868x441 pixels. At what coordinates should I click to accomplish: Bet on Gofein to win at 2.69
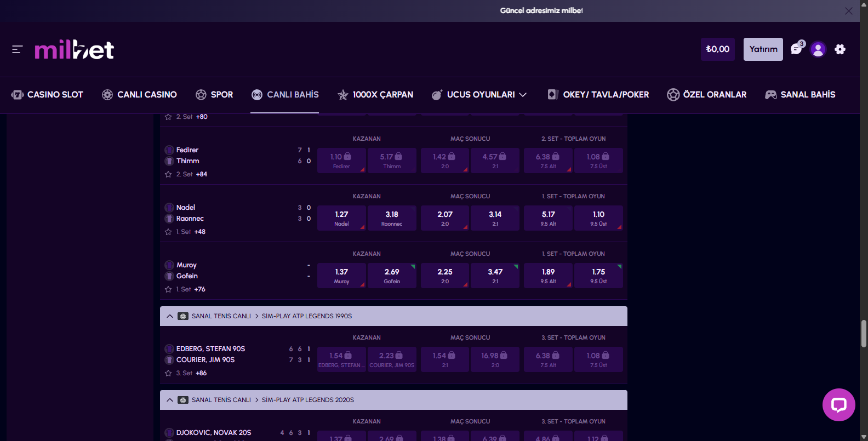tap(392, 276)
